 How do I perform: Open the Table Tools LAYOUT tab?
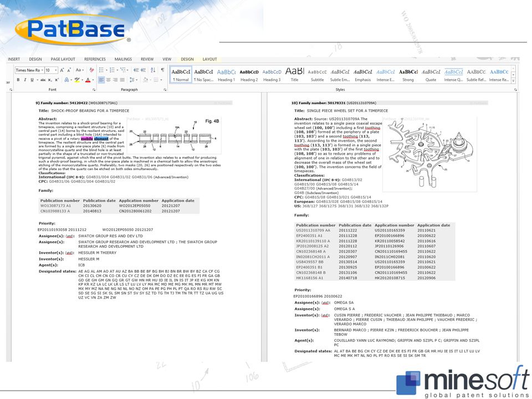tap(209, 59)
